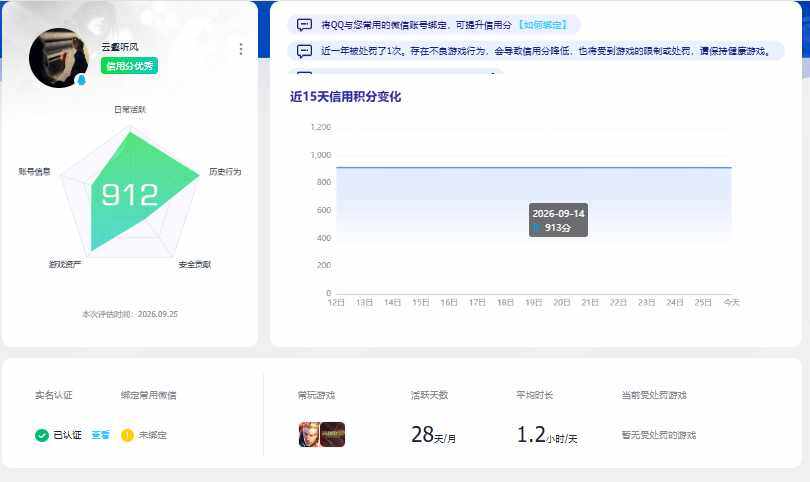The image size is (810, 482).
Task: Click the 1.2小时/天 value
Action: pyautogui.click(x=547, y=435)
